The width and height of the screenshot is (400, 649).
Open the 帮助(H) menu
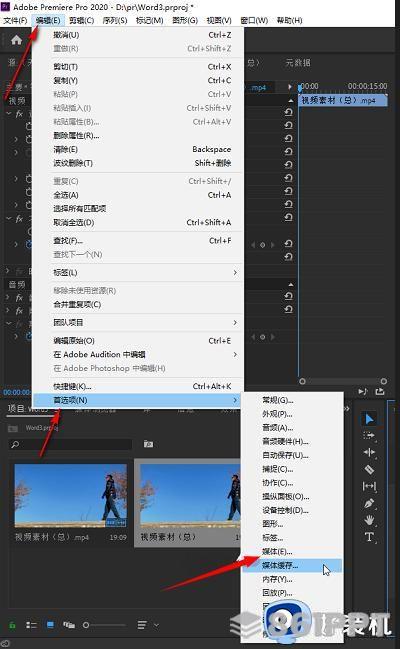tap(289, 20)
